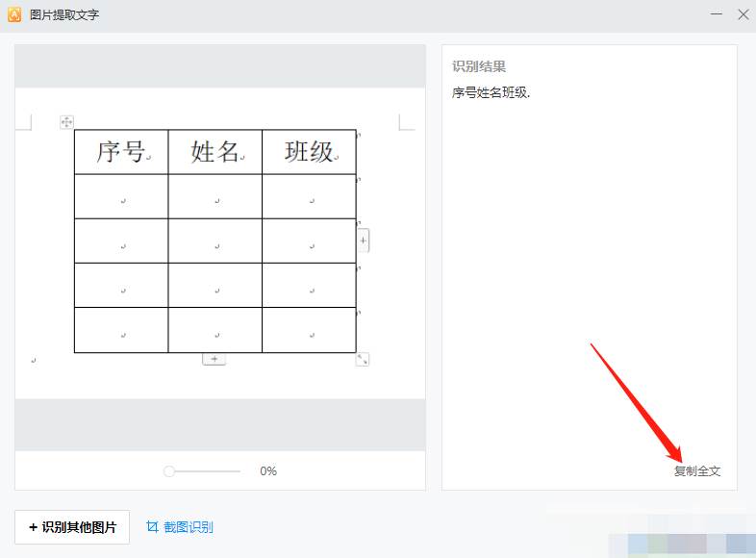Click the zoom slider handle at 0%

click(x=169, y=471)
